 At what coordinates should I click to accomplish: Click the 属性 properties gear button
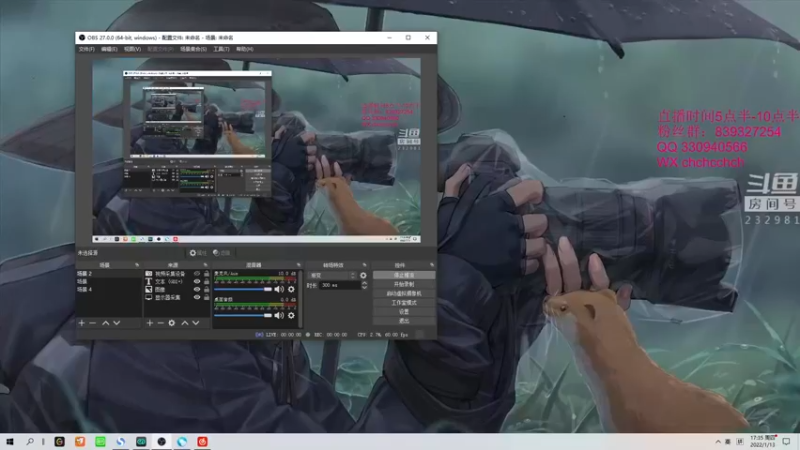[198, 253]
